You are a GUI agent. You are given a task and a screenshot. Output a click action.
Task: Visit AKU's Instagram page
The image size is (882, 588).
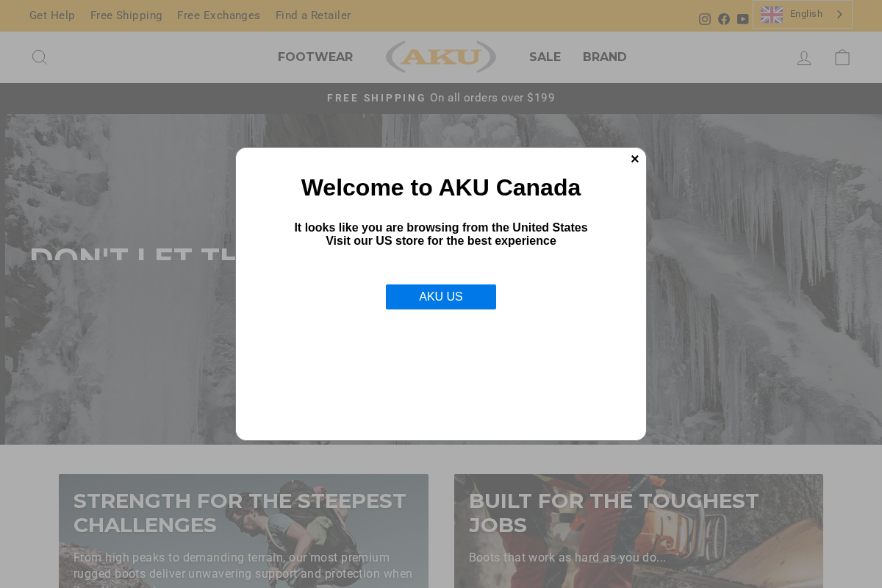pos(704,18)
